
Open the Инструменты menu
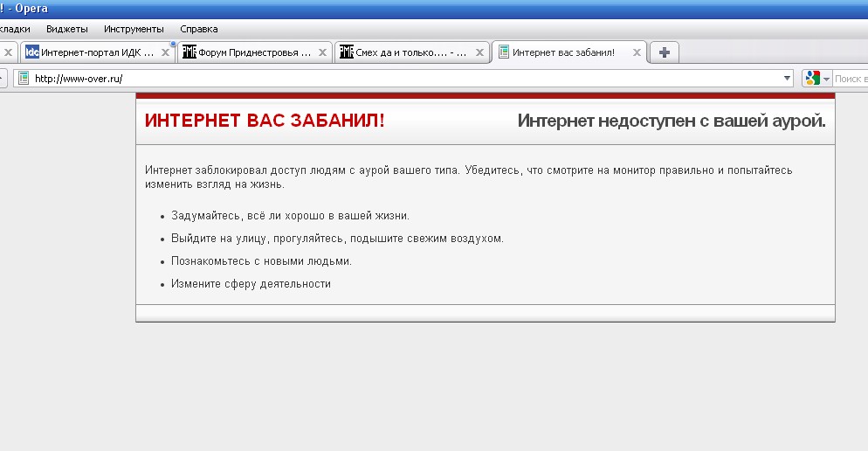[x=133, y=29]
